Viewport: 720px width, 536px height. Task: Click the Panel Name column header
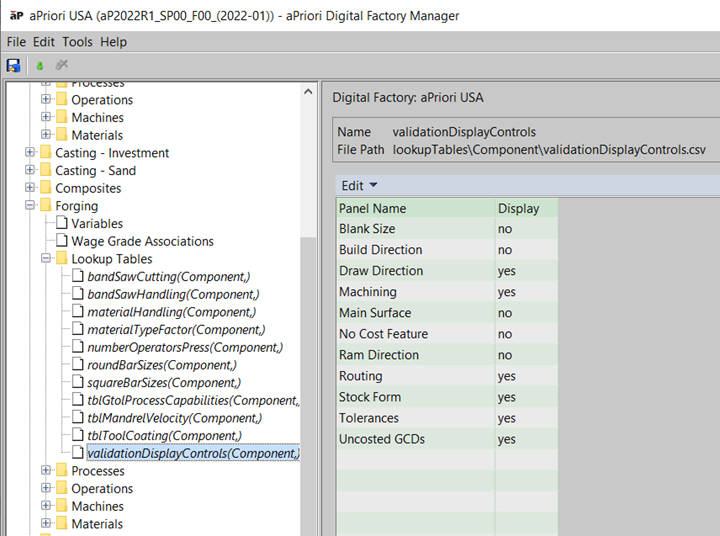tap(416, 209)
